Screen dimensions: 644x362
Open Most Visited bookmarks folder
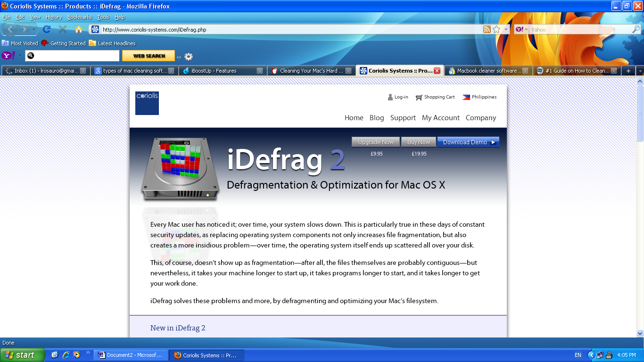(20, 43)
